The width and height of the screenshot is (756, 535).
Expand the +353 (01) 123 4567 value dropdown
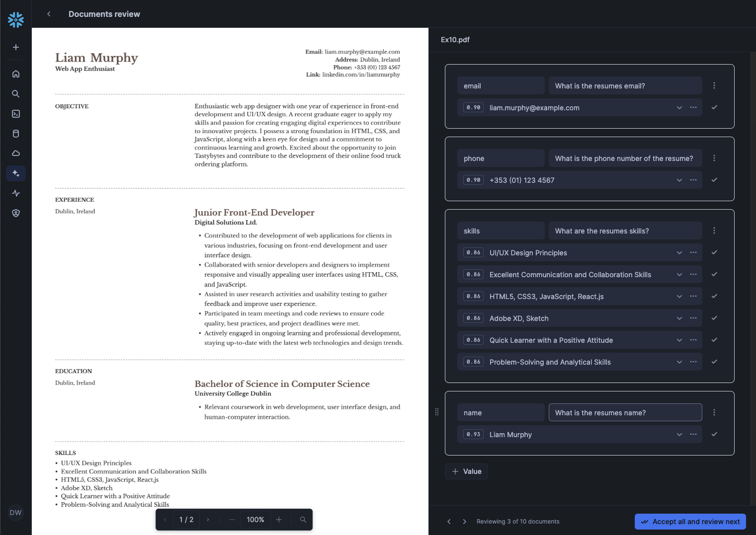(679, 180)
